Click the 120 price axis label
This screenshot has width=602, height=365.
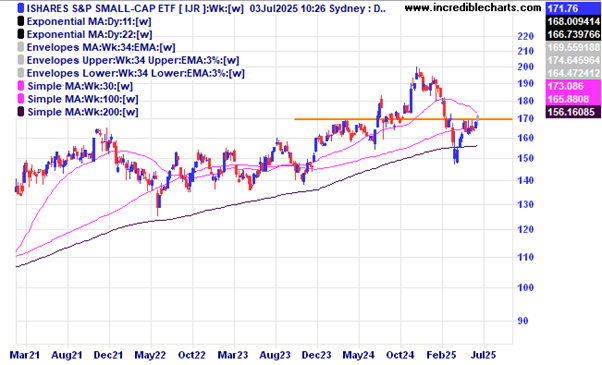pyautogui.click(x=526, y=230)
